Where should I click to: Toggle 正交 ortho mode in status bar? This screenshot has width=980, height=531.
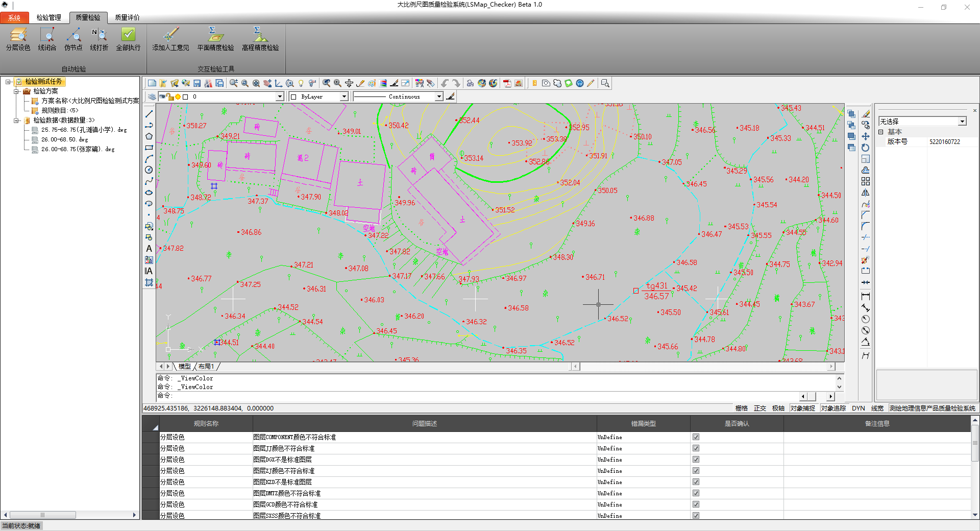click(759, 408)
